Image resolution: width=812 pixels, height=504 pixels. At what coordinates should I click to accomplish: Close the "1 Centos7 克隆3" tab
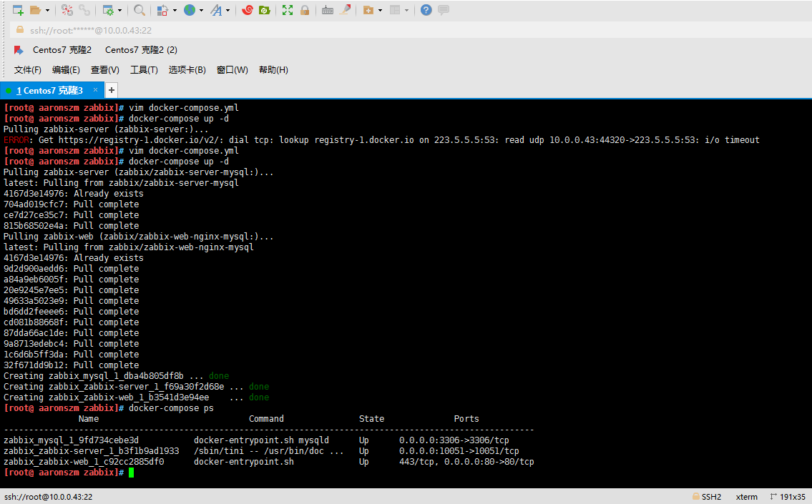coord(95,90)
